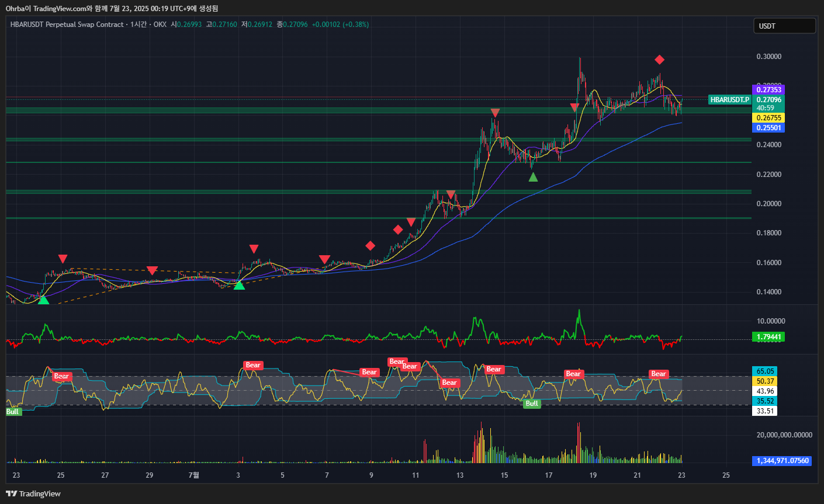
Task: Click the red diamond signal above 0.30000 level
Action: click(659, 60)
